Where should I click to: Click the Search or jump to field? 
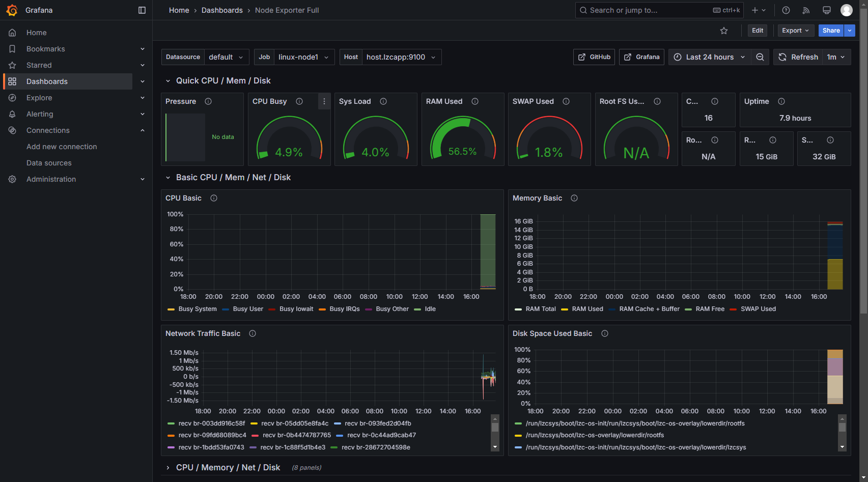click(659, 10)
